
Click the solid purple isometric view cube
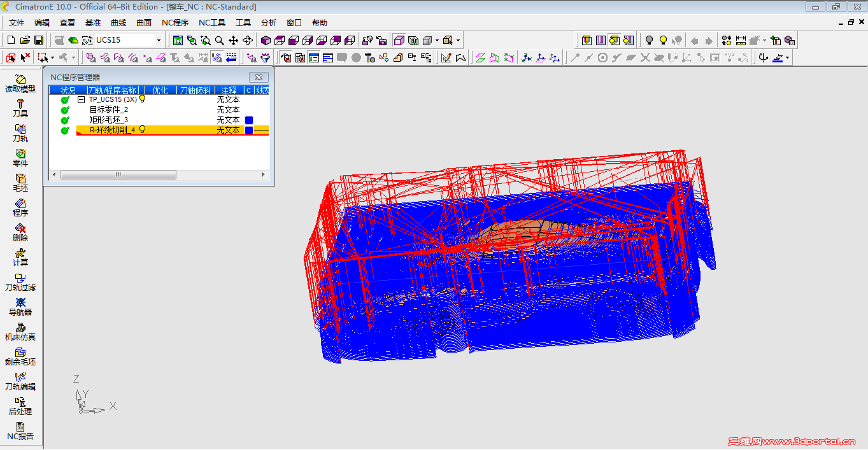coord(266,40)
